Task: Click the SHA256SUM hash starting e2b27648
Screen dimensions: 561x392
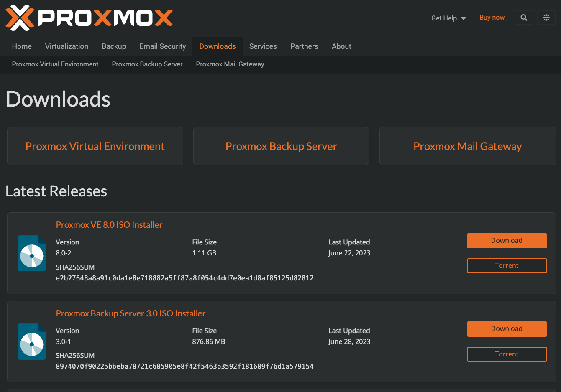Action: tap(184, 278)
